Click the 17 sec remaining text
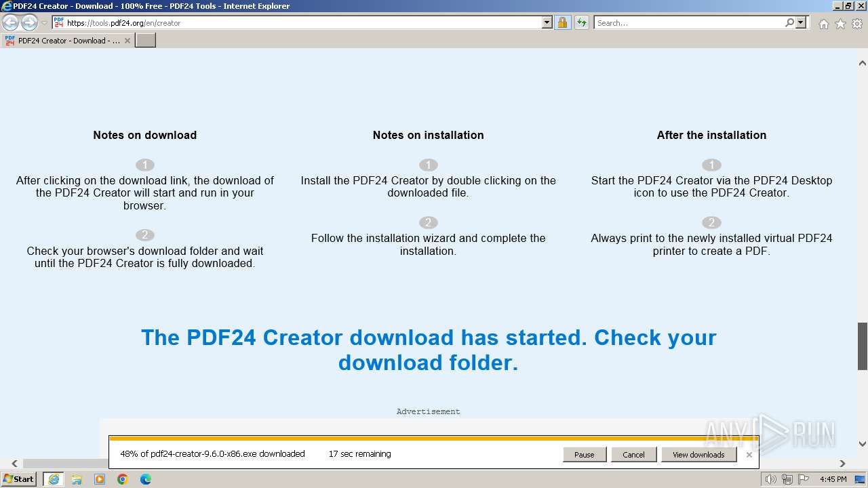This screenshot has width=868, height=488. click(x=360, y=454)
